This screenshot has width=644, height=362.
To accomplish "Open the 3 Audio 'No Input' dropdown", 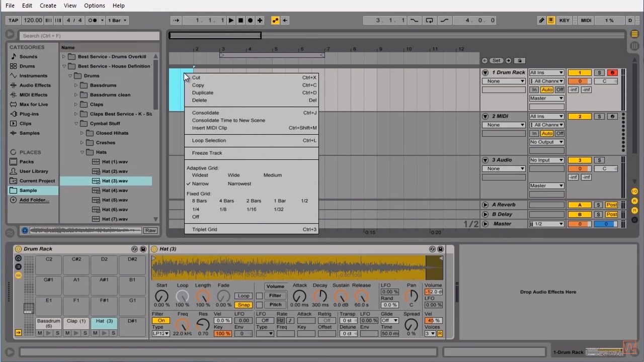I will click(546, 160).
